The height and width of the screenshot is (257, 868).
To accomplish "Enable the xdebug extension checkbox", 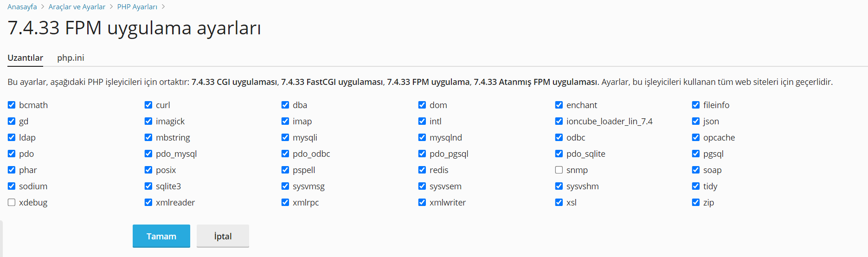I will (x=12, y=202).
